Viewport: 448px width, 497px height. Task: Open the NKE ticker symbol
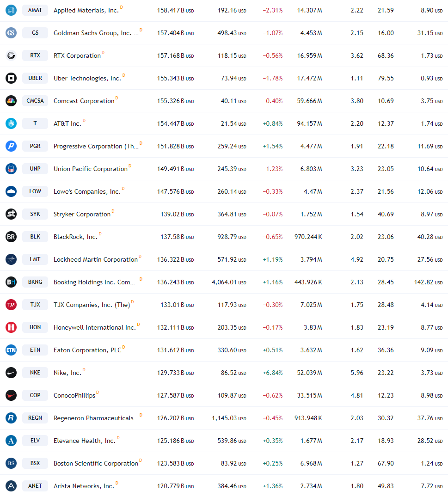[35, 373]
